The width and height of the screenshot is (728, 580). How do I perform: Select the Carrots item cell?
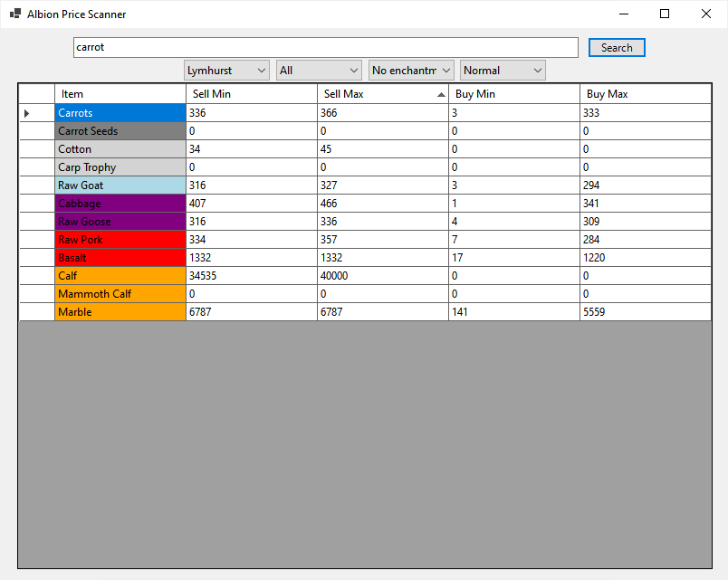120,113
